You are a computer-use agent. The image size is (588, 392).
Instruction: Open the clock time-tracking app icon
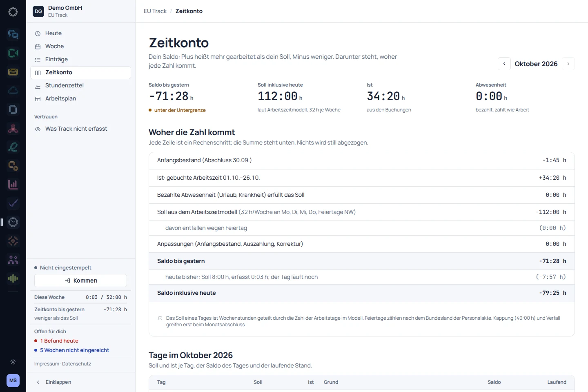pyautogui.click(x=13, y=222)
